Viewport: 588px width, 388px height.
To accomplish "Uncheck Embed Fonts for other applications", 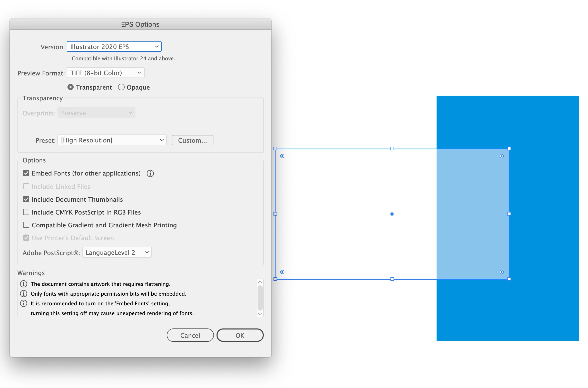I will click(x=26, y=173).
